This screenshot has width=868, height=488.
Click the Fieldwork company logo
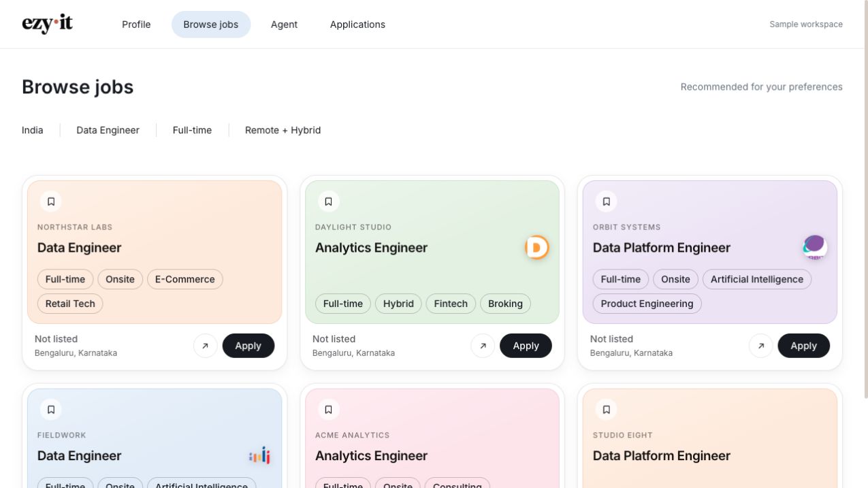tap(259, 456)
